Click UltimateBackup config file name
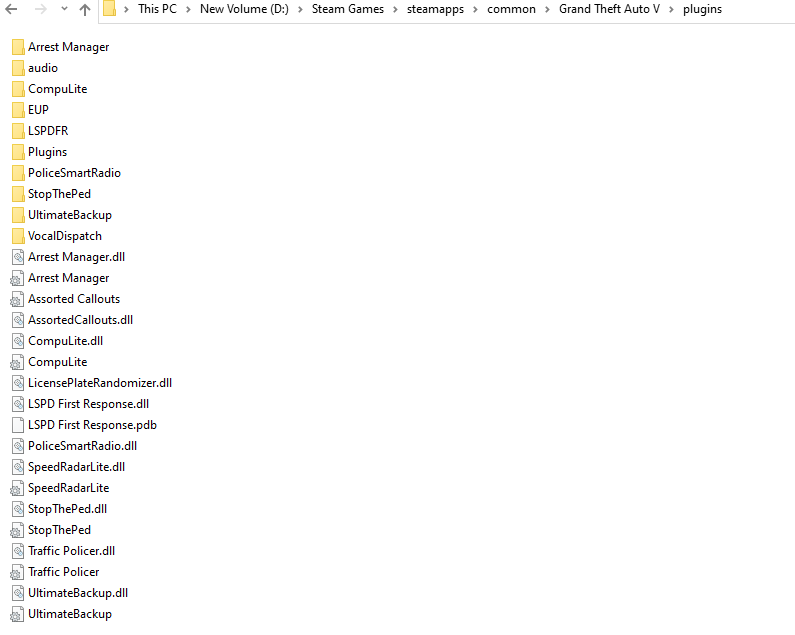The image size is (795, 635). [x=70, y=614]
